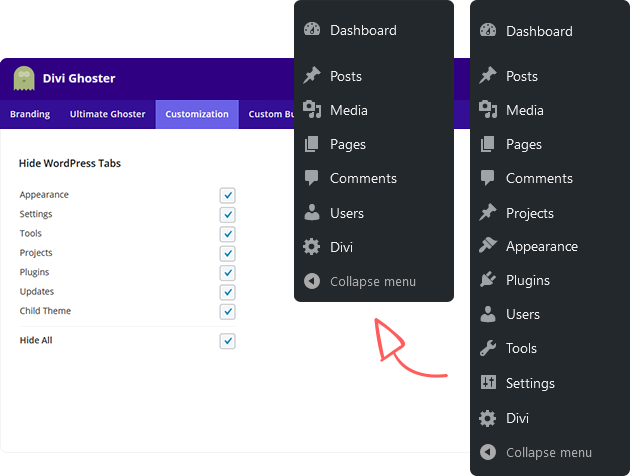
Task: Open Comments label in shorter menu
Action: [363, 178]
